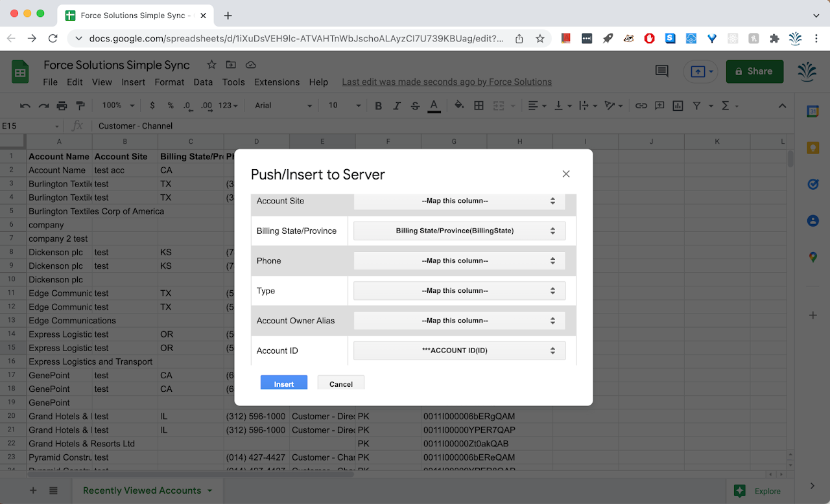Create a filter using the funnel icon
Image resolution: width=830 pixels, height=504 pixels.
click(696, 106)
